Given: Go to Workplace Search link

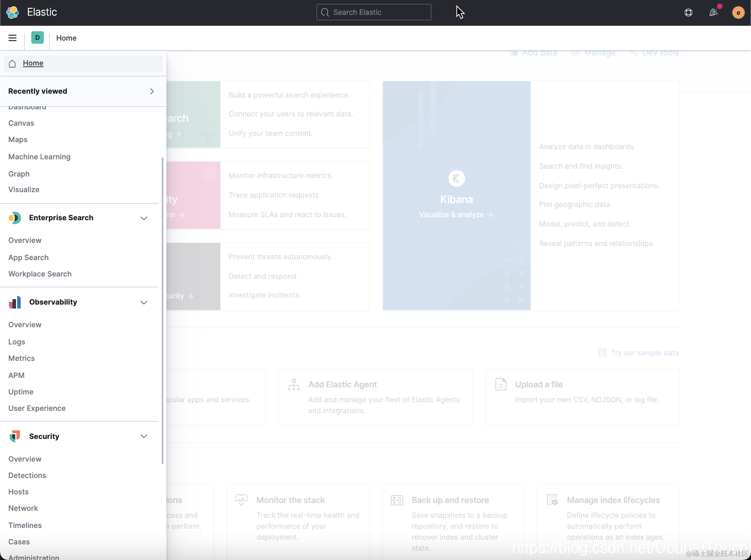Looking at the screenshot, I should pos(40,274).
